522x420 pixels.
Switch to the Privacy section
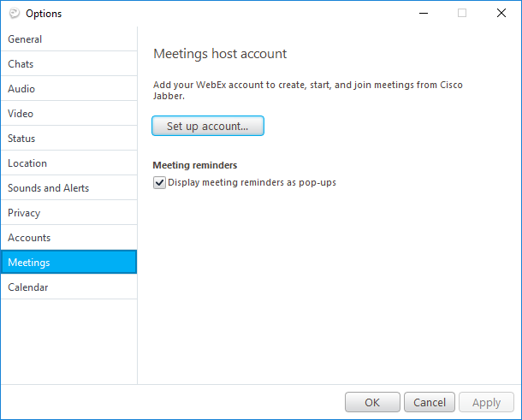[x=69, y=213]
